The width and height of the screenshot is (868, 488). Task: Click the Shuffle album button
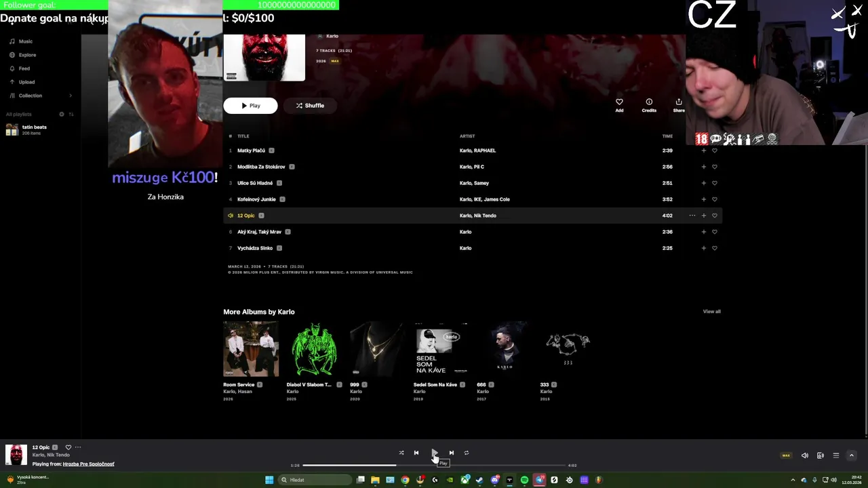click(x=310, y=106)
